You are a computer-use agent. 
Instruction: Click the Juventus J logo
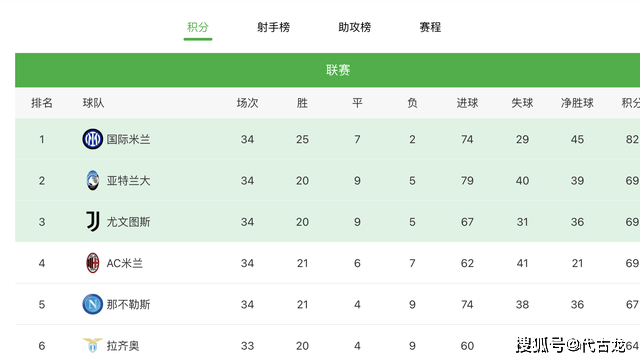tap(93, 222)
